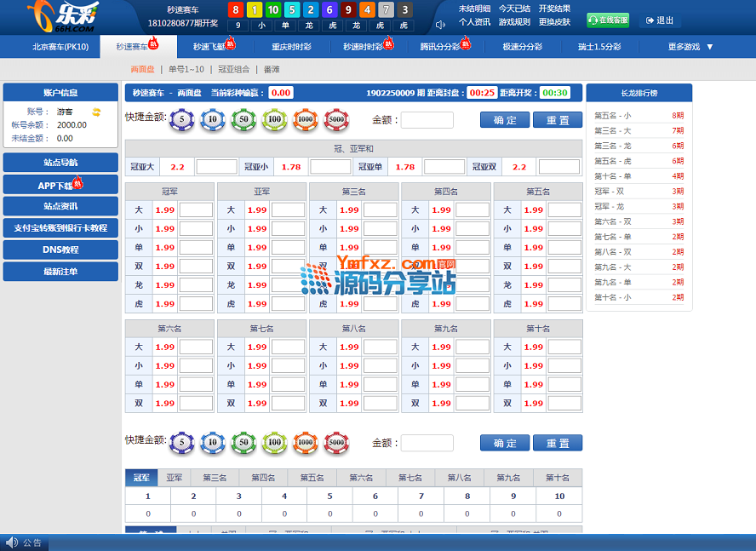
Task: Select the 单号1~10 sub-tab
Action: 186,69
